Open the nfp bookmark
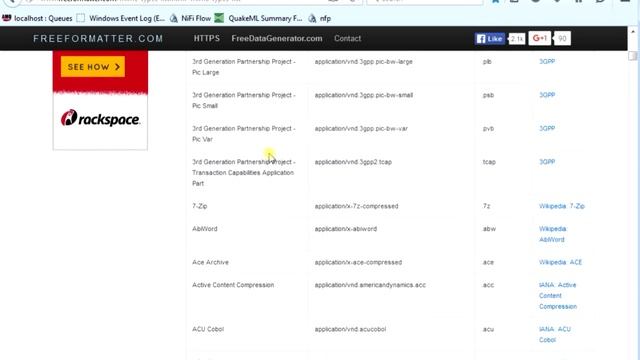Viewport: 640px width, 360px height. (320, 18)
